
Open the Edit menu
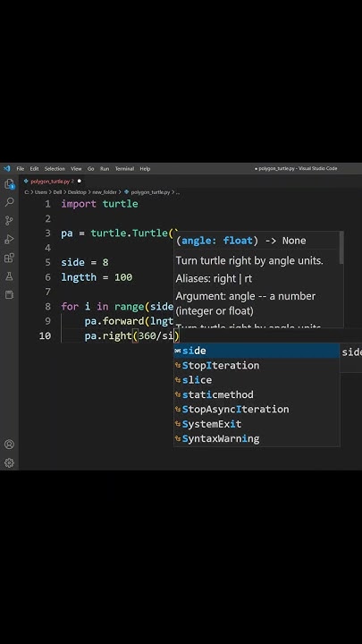pos(34,168)
